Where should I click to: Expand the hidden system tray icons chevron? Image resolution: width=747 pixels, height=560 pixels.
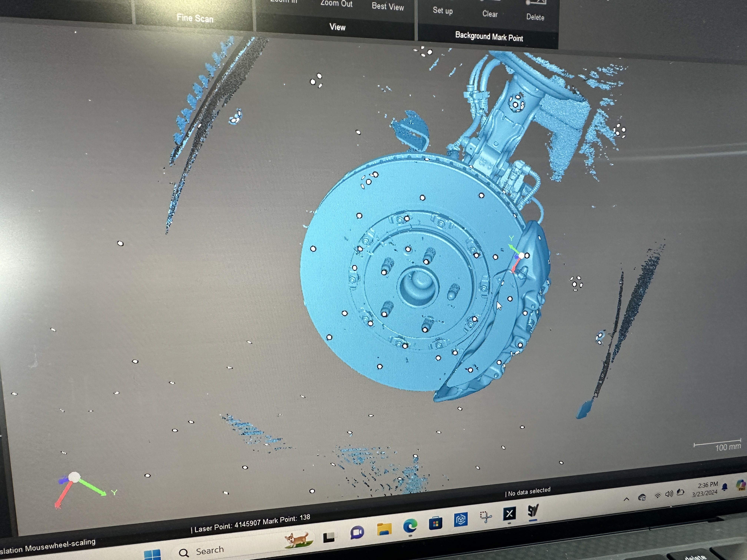pos(626,499)
